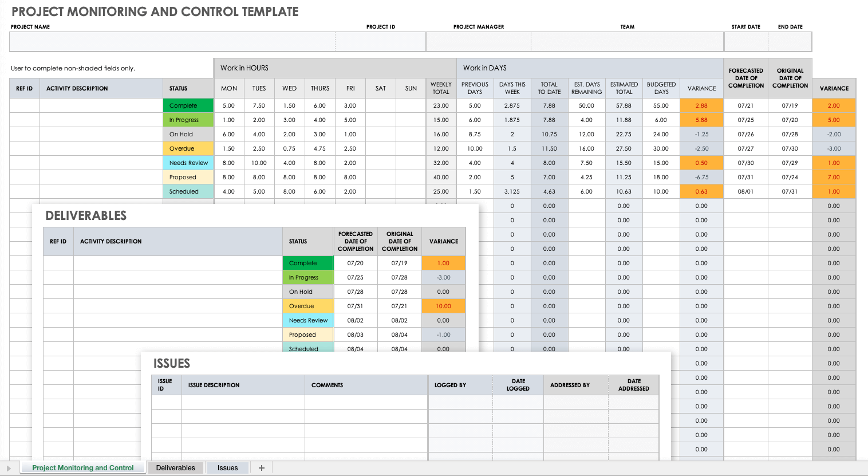868x476 pixels.
Task: Click the Overdue status cell in Deliverables
Action: pyautogui.click(x=307, y=306)
